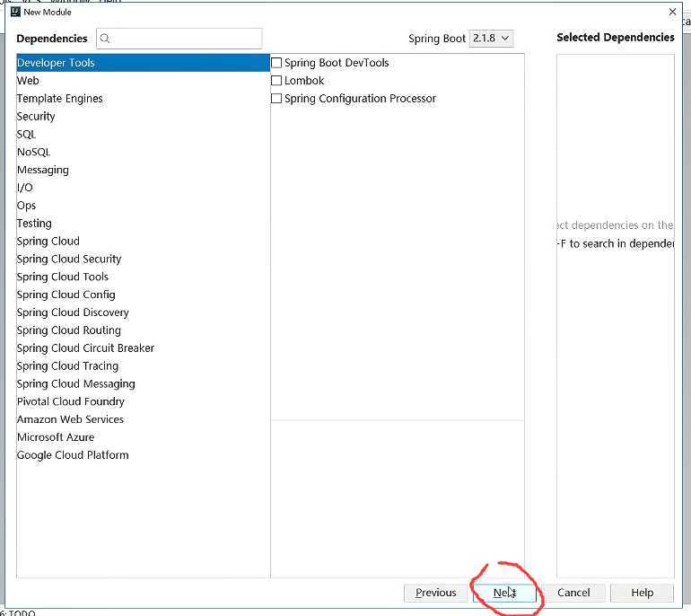Image resolution: width=691 pixels, height=616 pixels.
Task: Choose the Ops category
Action: coord(143,206)
